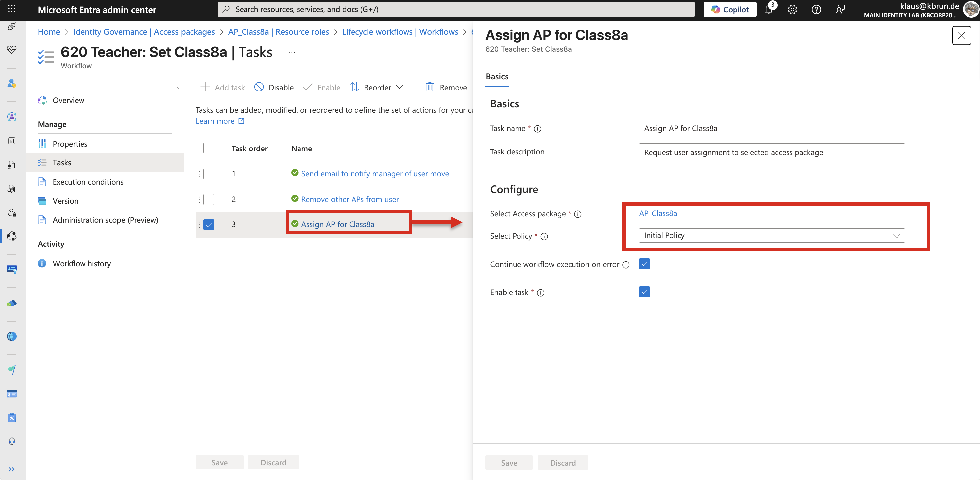The image size is (980, 480).
Task: Uncheck the Enable task checkbox
Action: point(644,292)
